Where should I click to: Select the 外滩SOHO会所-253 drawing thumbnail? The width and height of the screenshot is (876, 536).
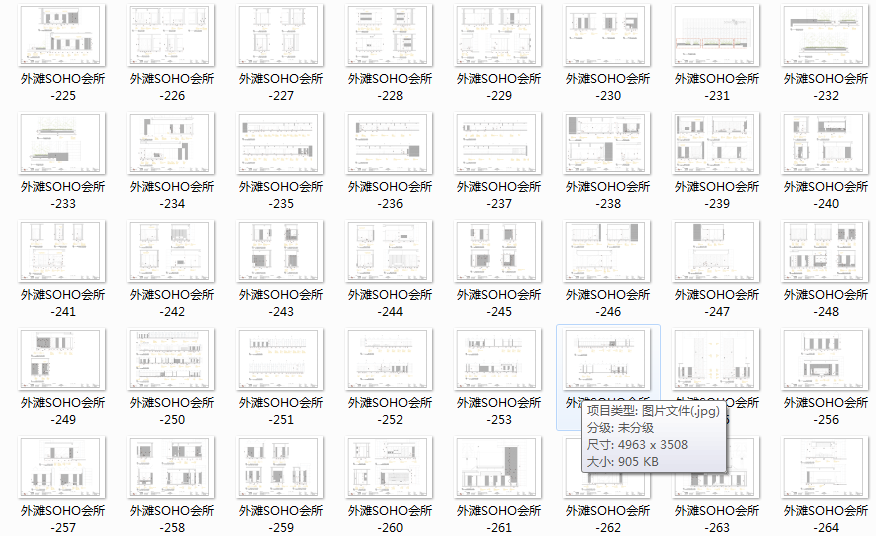point(498,359)
